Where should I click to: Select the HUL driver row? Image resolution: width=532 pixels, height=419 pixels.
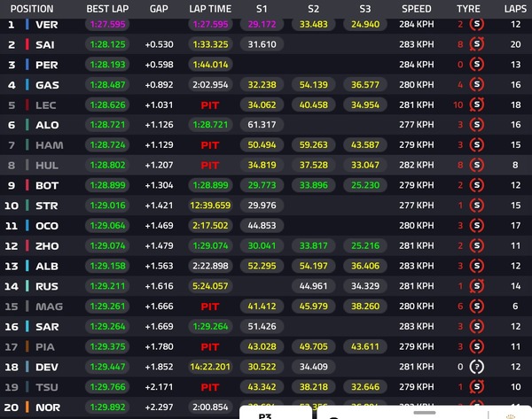click(266, 165)
